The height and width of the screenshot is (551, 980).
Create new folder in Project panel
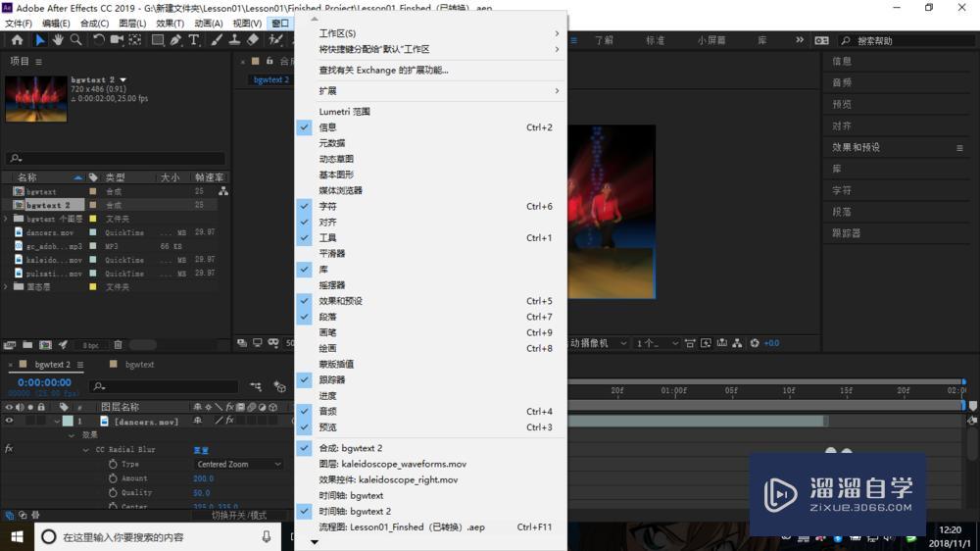[27, 344]
